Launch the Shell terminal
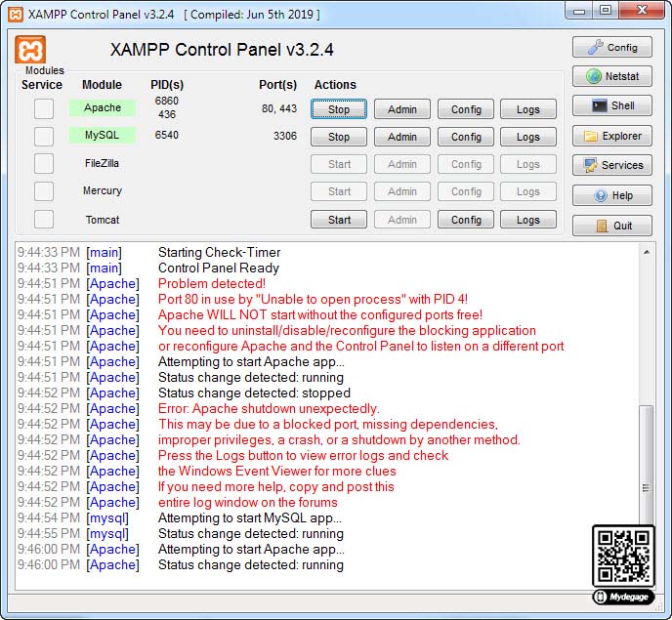 (612, 105)
